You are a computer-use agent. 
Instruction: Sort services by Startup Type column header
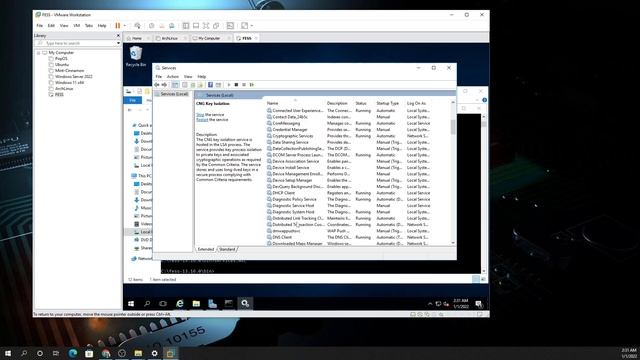click(x=387, y=103)
